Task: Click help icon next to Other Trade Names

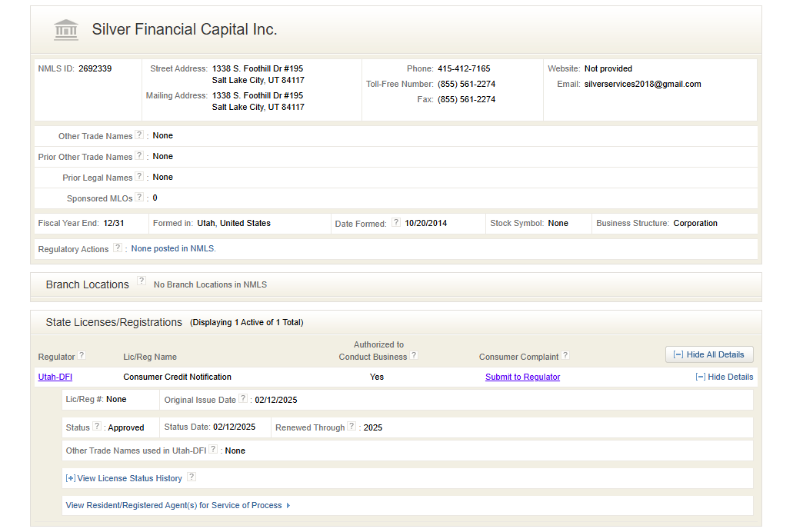Action: coord(139,135)
